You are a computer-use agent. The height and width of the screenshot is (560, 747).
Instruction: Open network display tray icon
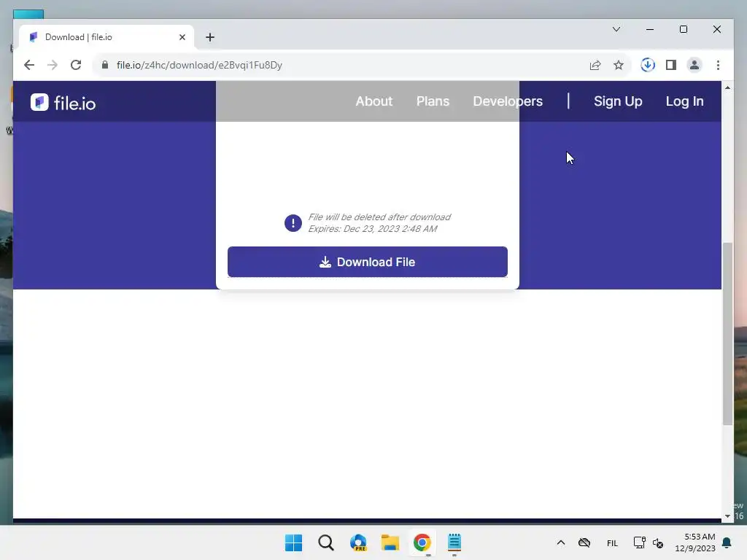click(x=639, y=542)
